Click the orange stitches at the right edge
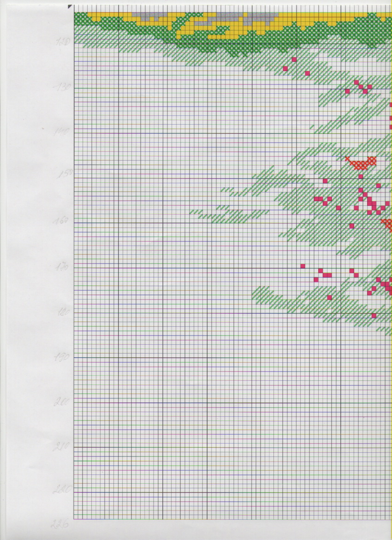The width and height of the screenshot is (392, 540). [x=387, y=225]
